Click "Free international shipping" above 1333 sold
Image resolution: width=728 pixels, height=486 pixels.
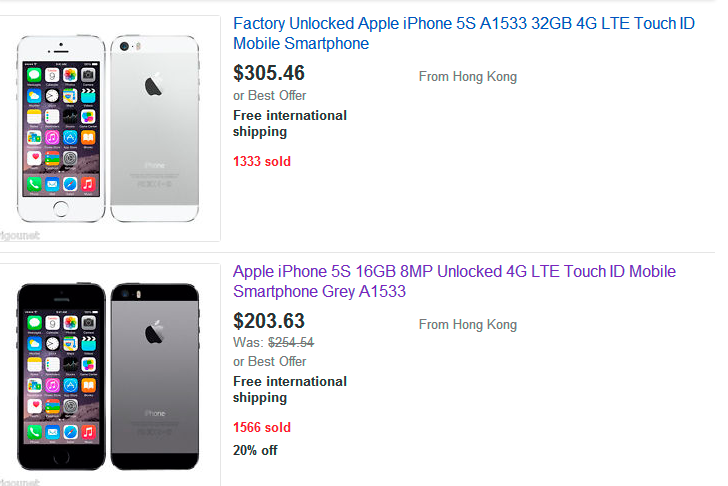click(x=289, y=123)
